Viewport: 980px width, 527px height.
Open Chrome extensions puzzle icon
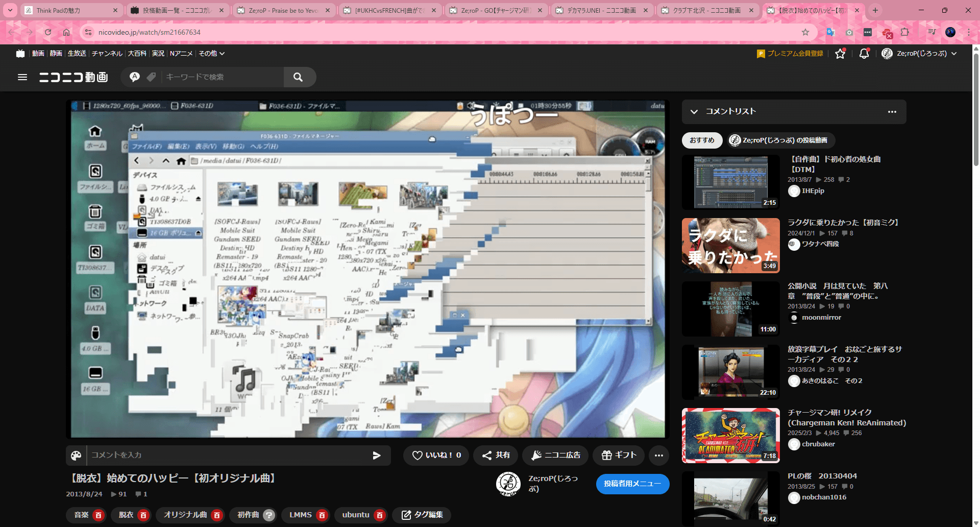point(905,32)
